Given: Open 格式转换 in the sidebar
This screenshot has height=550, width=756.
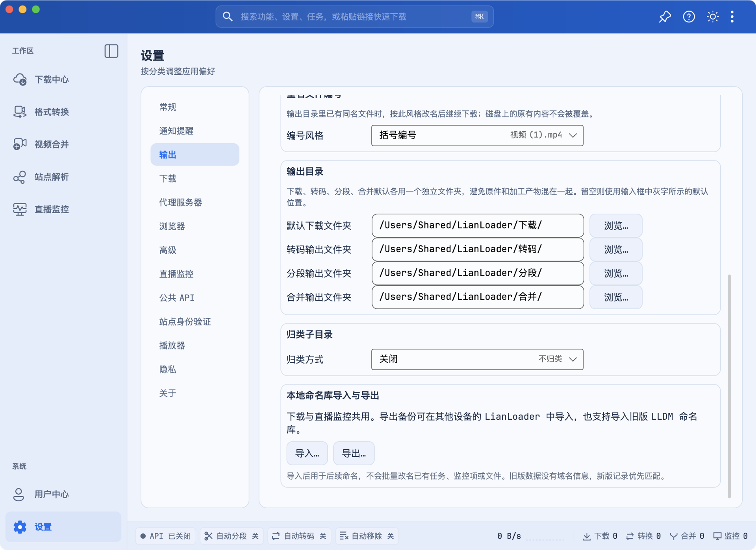Looking at the screenshot, I should (x=63, y=112).
